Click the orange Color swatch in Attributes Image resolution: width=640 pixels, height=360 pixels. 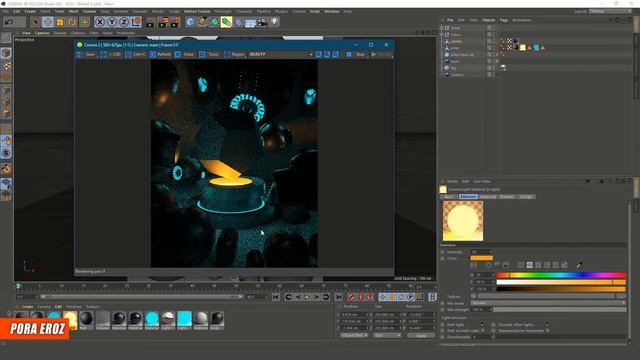tap(482, 258)
